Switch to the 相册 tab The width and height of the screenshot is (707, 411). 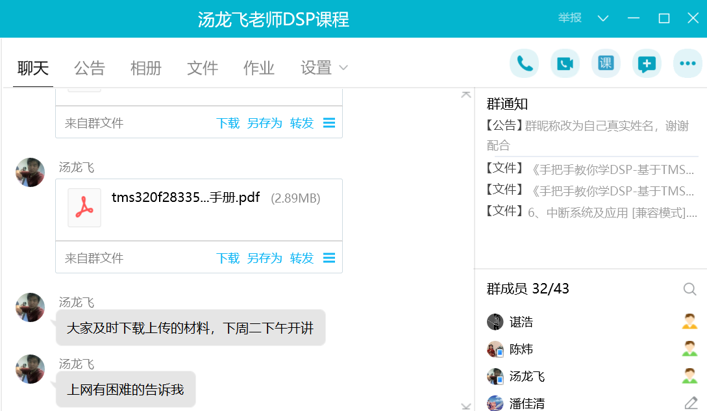coord(146,68)
